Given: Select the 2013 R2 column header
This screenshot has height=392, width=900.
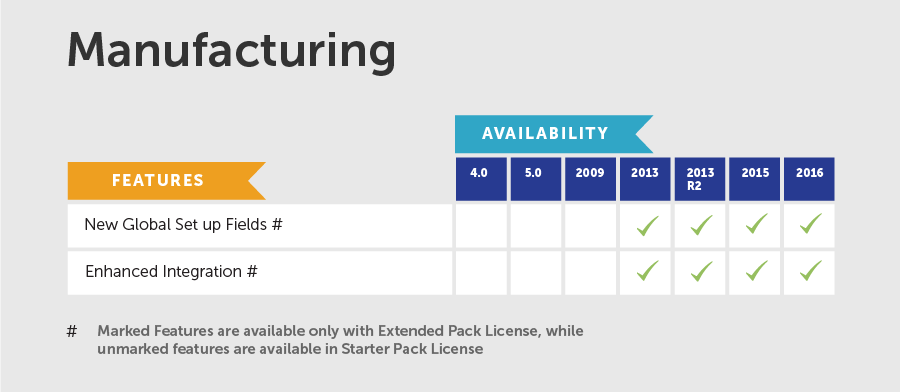Looking at the screenshot, I should click(x=700, y=179).
